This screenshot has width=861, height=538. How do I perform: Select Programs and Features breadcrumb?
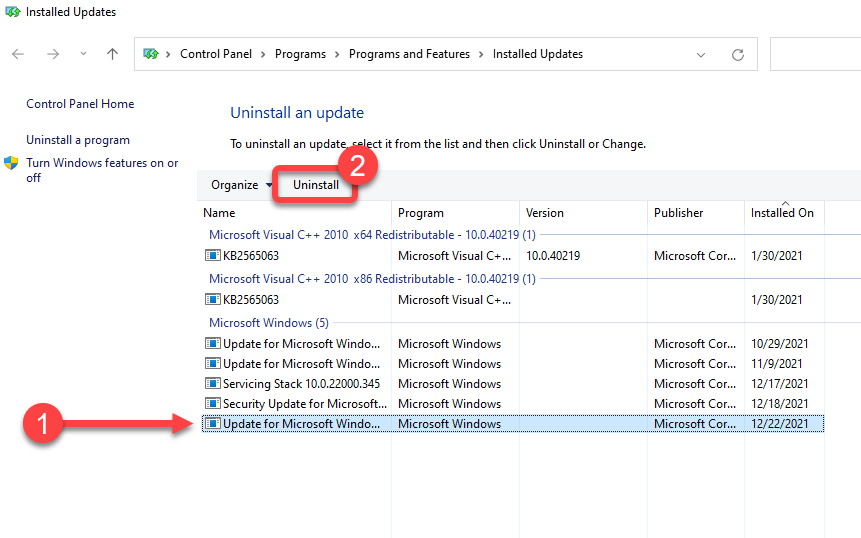point(409,54)
